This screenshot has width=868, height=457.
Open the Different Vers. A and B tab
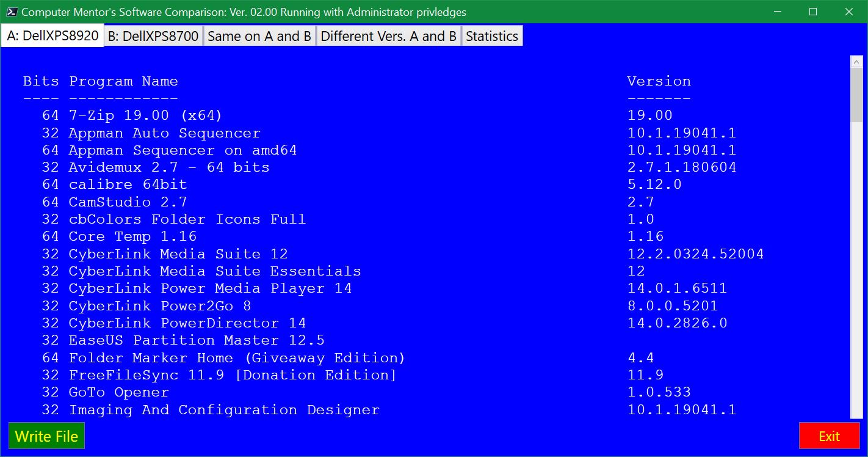[389, 36]
